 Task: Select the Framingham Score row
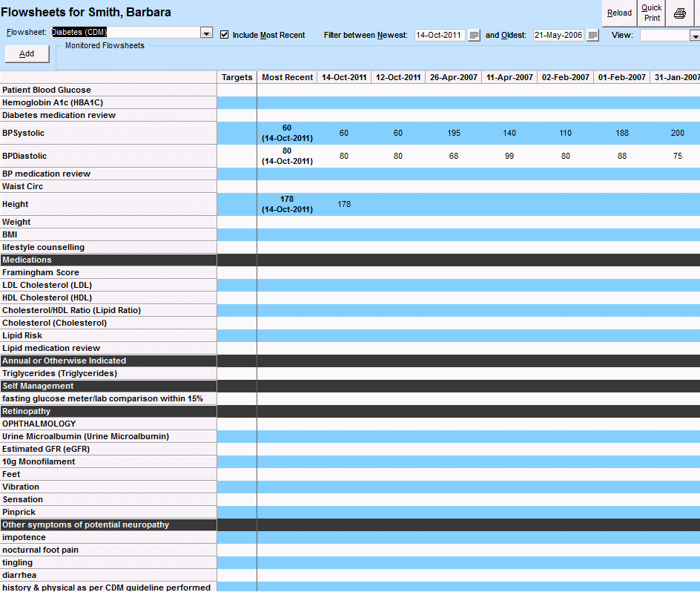tap(108, 272)
